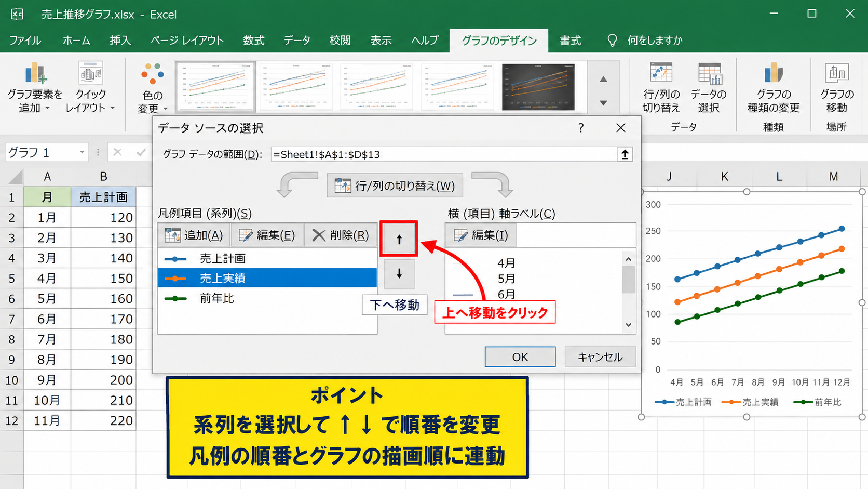Click the collapse dialog range selector icon
The image size is (868, 489).
coord(625,154)
